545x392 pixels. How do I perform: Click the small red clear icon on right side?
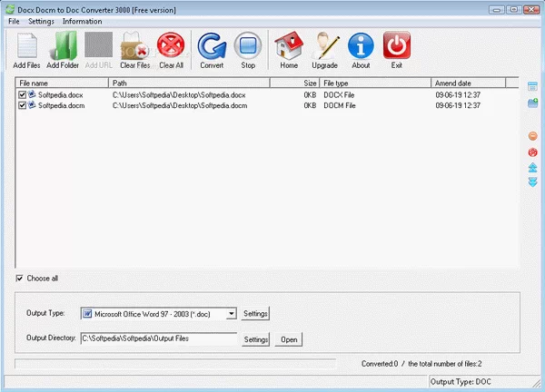[532, 152]
